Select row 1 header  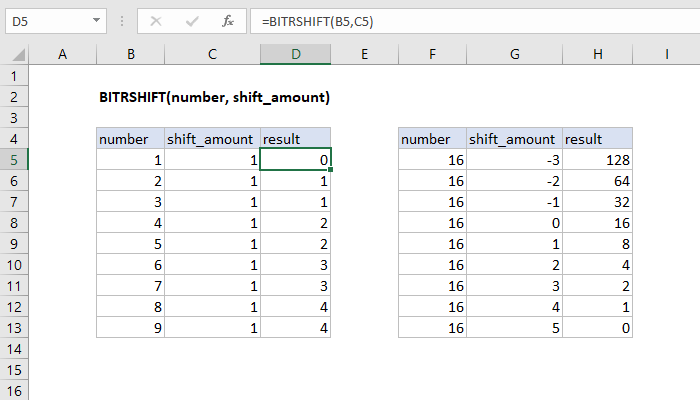pyautogui.click(x=14, y=76)
